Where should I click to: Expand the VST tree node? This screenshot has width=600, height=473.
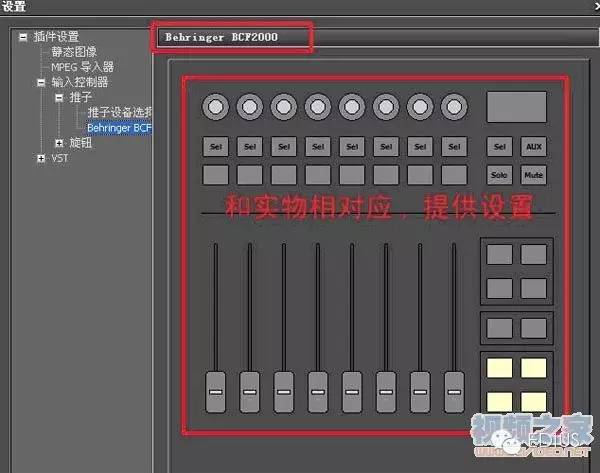41,158
